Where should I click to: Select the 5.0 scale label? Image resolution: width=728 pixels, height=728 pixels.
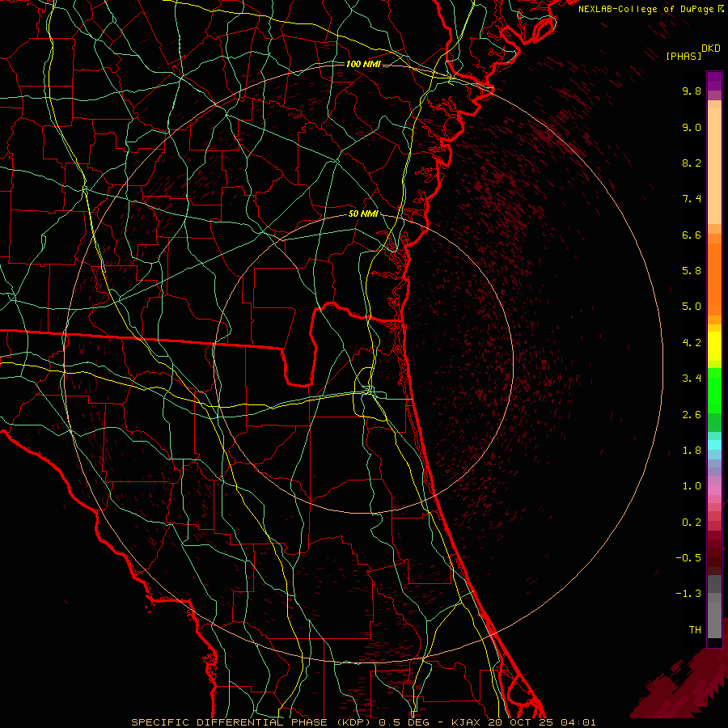pyautogui.click(x=692, y=307)
